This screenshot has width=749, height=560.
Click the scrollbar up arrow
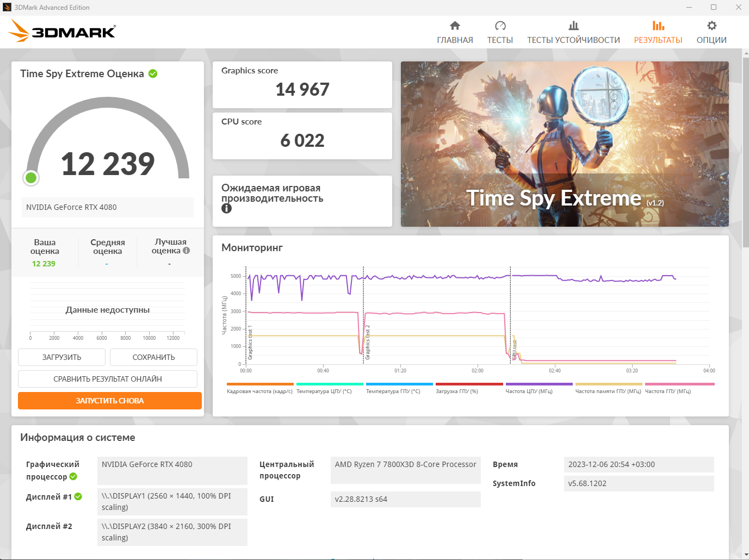click(745, 52)
